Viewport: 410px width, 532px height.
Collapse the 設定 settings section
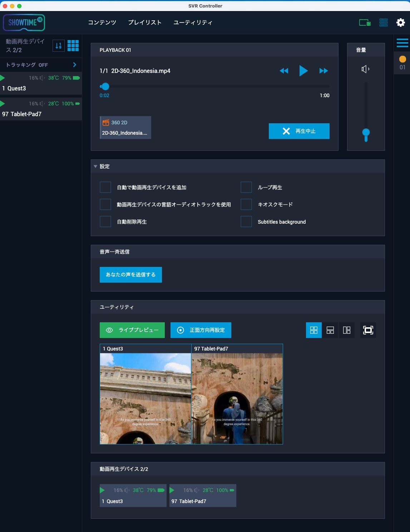(x=95, y=166)
